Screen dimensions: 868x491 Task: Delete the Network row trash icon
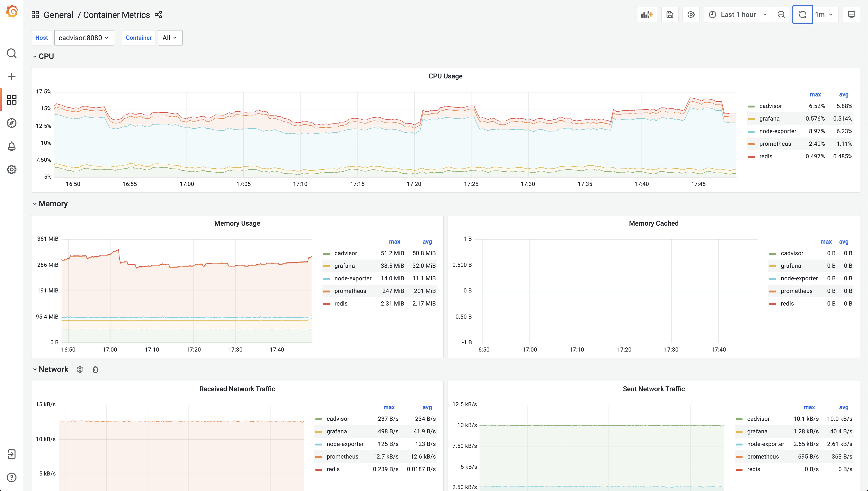(95, 370)
